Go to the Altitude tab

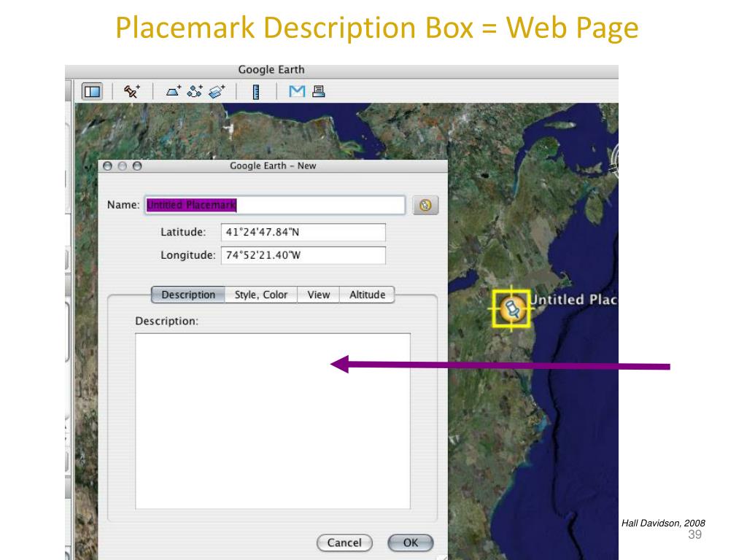click(x=368, y=295)
